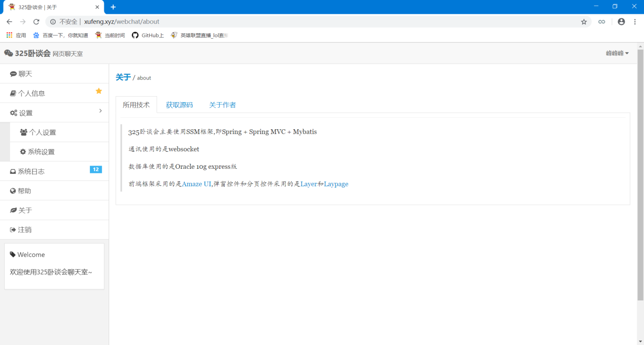Open Chrome's three-dot menu

coord(635,22)
